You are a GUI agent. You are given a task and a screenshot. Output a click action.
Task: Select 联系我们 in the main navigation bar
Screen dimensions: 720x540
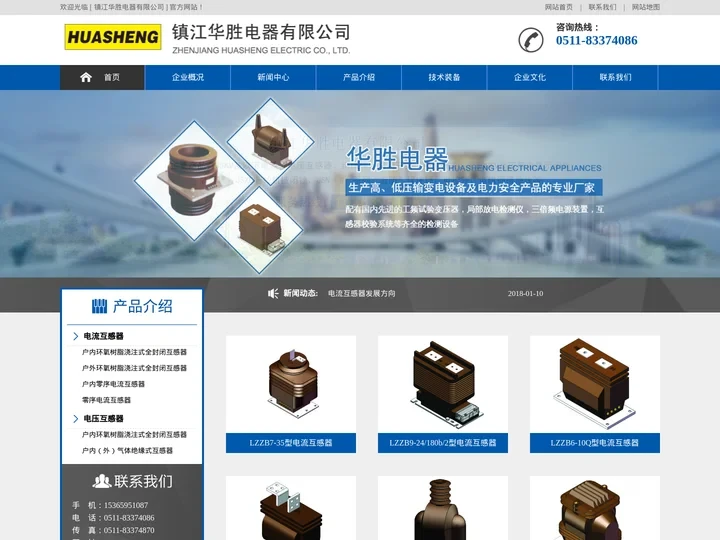(x=615, y=77)
